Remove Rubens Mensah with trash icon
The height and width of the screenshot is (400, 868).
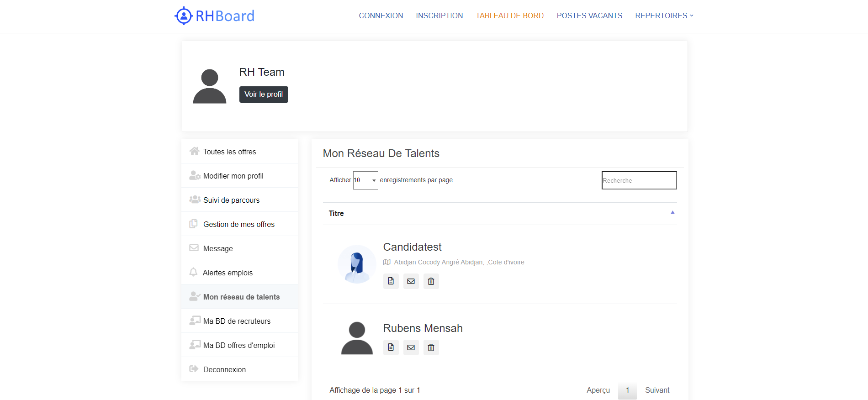click(431, 347)
